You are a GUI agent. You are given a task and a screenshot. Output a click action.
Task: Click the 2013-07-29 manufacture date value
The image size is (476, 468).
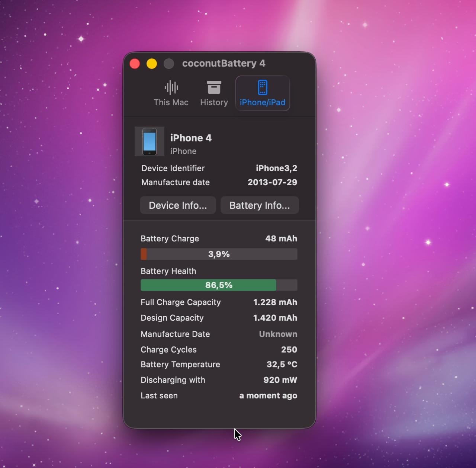pyautogui.click(x=273, y=182)
